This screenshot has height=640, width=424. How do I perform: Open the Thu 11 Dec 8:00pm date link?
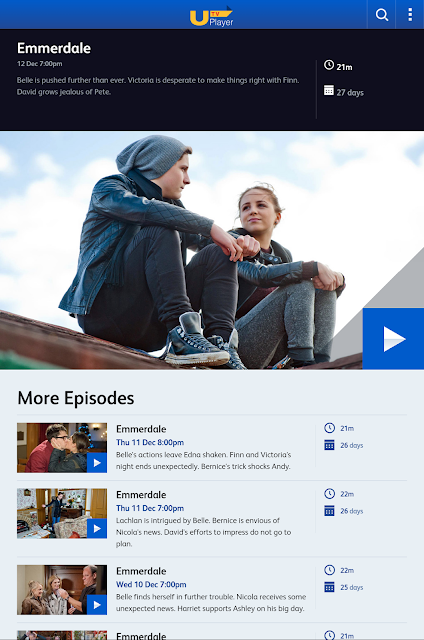click(150, 442)
